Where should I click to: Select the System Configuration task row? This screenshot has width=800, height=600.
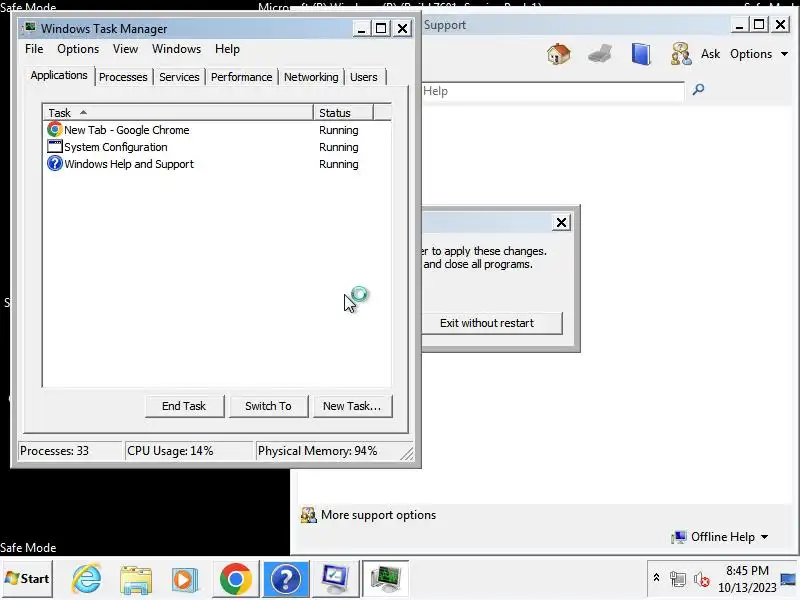pos(218,147)
